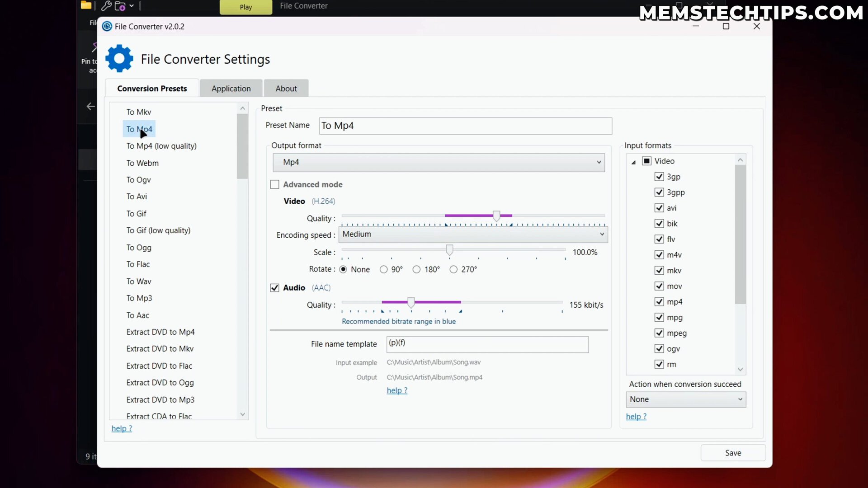Click the Preset Name input field
This screenshot has height=488, width=868.
[x=466, y=126]
